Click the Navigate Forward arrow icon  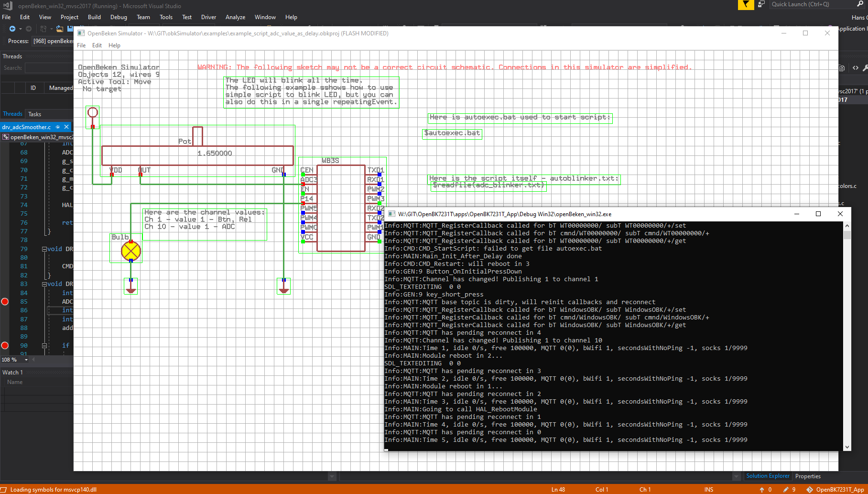tap(29, 29)
